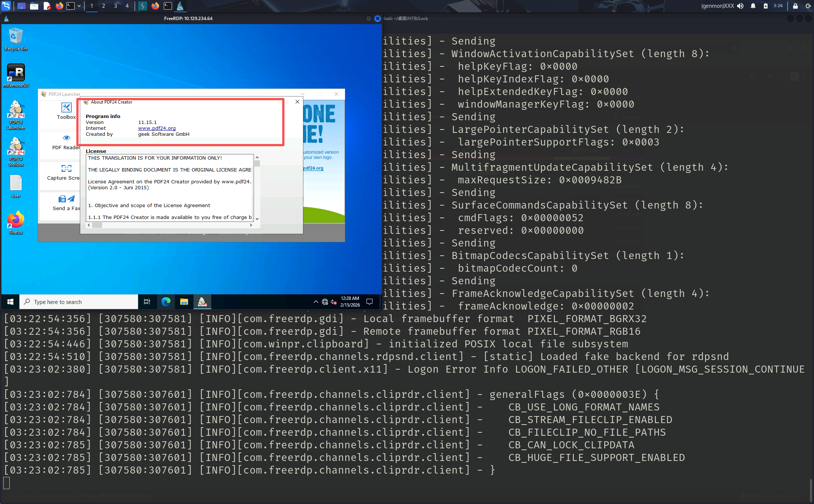
Task: Click the show desktop launcher in Kali panel
Action: pos(22,6)
